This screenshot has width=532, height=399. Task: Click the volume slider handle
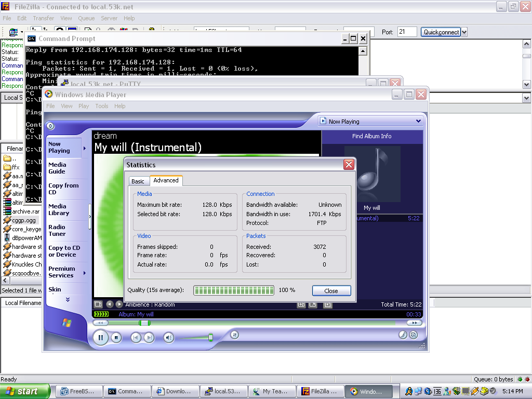click(x=210, y=338)
